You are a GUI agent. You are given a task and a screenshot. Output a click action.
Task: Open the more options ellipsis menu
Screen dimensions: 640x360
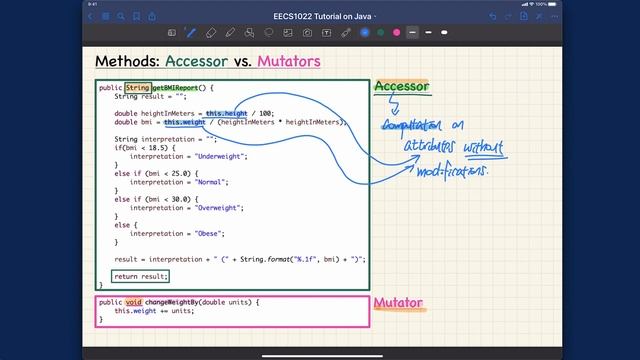[554, 16]
